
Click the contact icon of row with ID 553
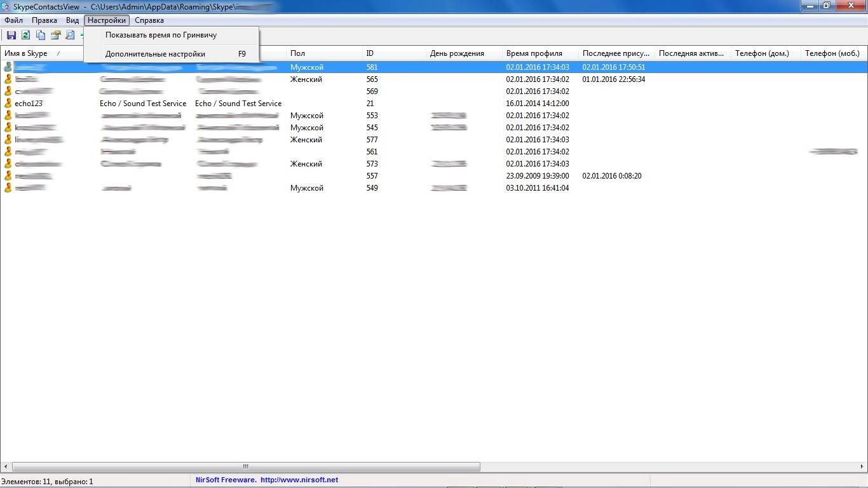(x=8, y=115)
